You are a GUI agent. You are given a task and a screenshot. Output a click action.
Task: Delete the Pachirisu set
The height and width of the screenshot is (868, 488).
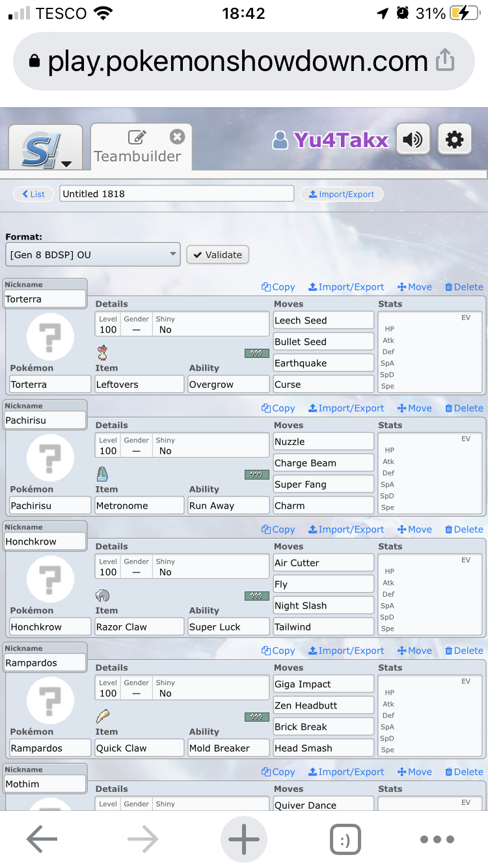coord(464,408)
